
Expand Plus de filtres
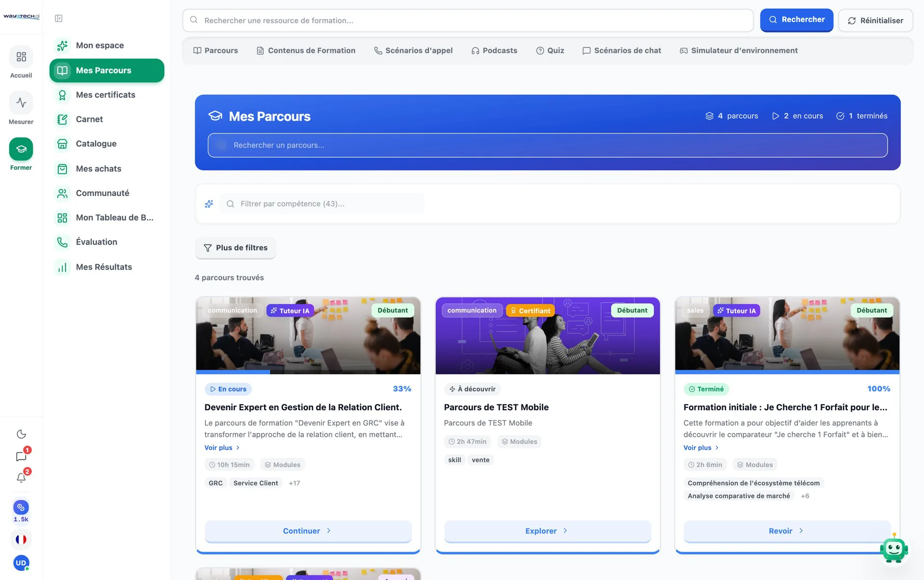point(235,248)
